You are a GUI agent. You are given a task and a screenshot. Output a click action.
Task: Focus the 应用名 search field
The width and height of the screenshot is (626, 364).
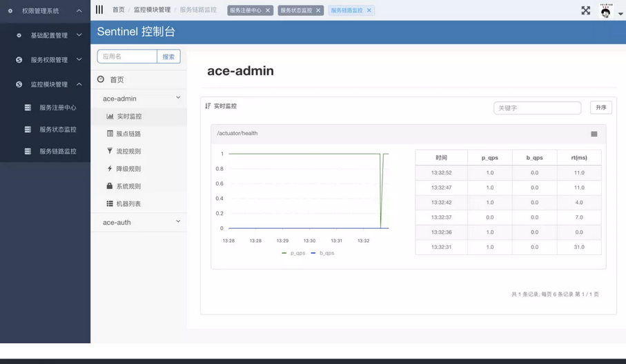(x=127, y=57)
